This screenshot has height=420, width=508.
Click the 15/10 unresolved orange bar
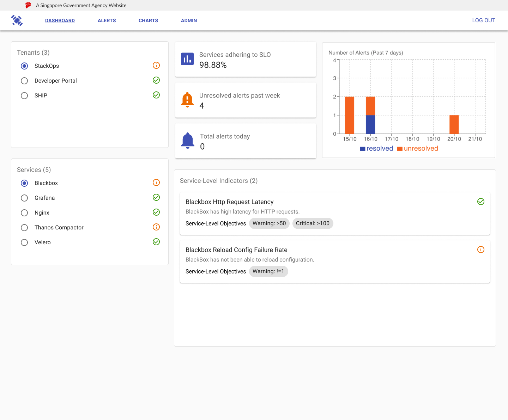coord(350,115)
